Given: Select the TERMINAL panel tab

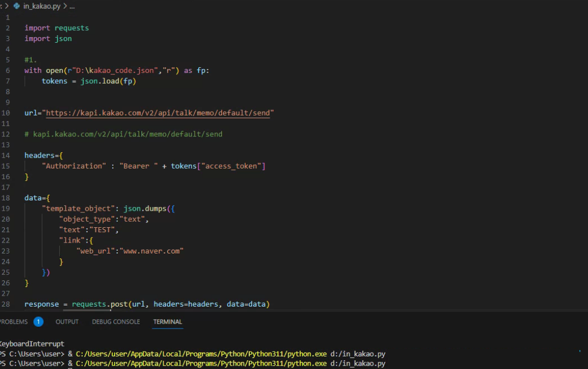Looking at the screenshot, I should [168, 322].
